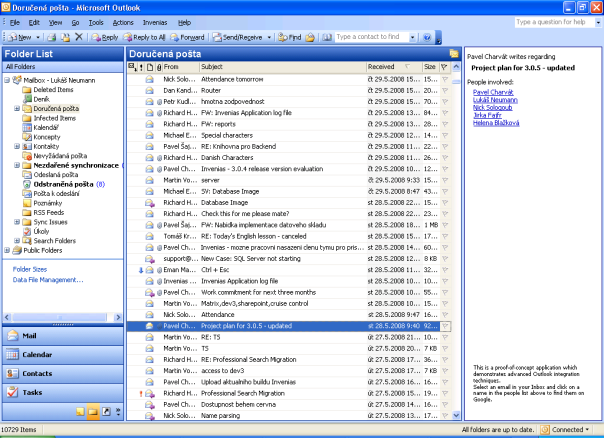The image size is (604, 438).
Task: Click the Type a contact to find field
Action: click(x=371, y=37)
